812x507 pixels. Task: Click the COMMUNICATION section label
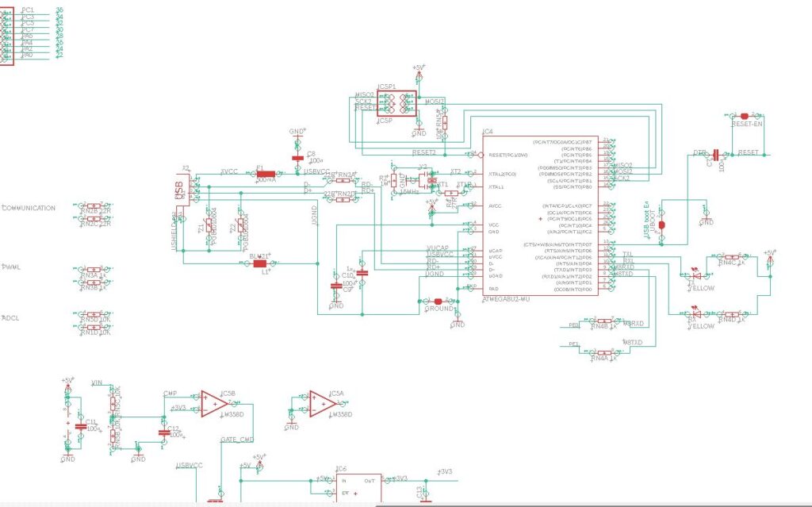pos(29,208)
